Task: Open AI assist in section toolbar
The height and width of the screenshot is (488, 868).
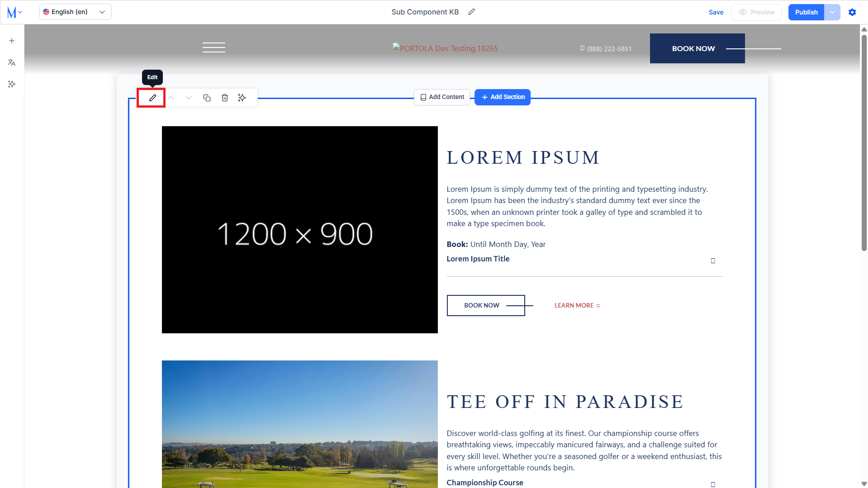Action: point(242,98)
